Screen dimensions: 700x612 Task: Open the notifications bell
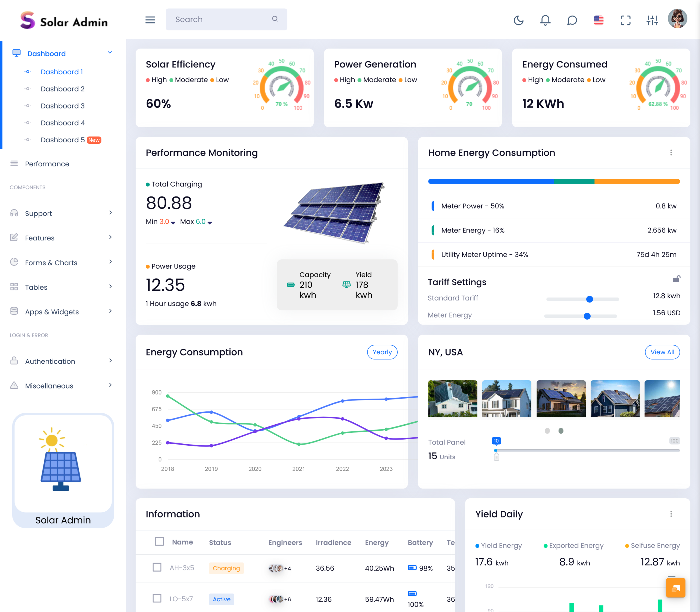(x=545, y=20)
